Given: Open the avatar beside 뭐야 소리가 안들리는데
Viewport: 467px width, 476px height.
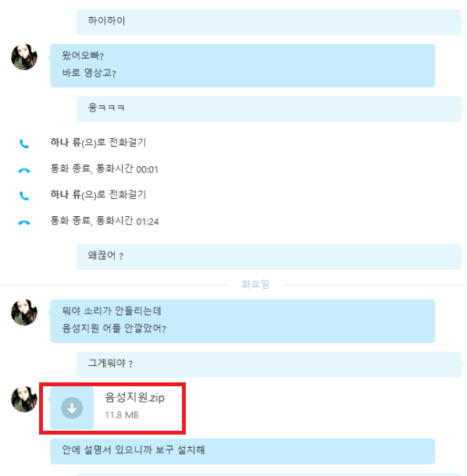Looking at the screenshot, I should tap(24, 312).
